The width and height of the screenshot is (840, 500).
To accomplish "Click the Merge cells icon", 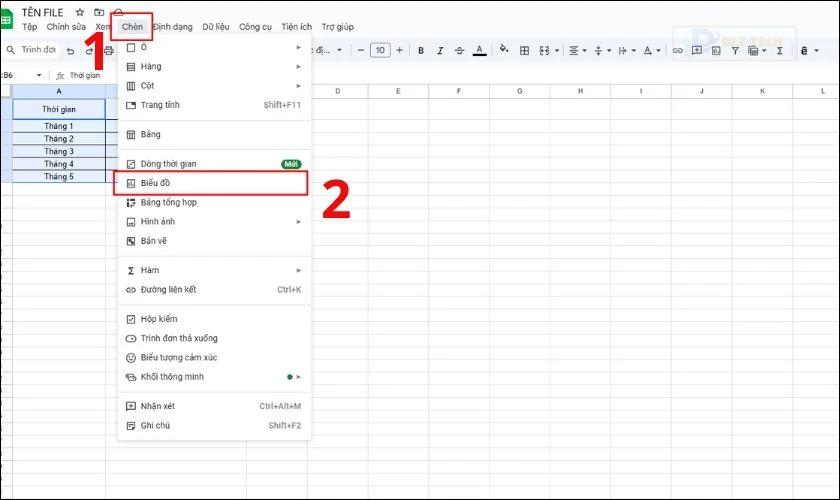I will [544, 50].
